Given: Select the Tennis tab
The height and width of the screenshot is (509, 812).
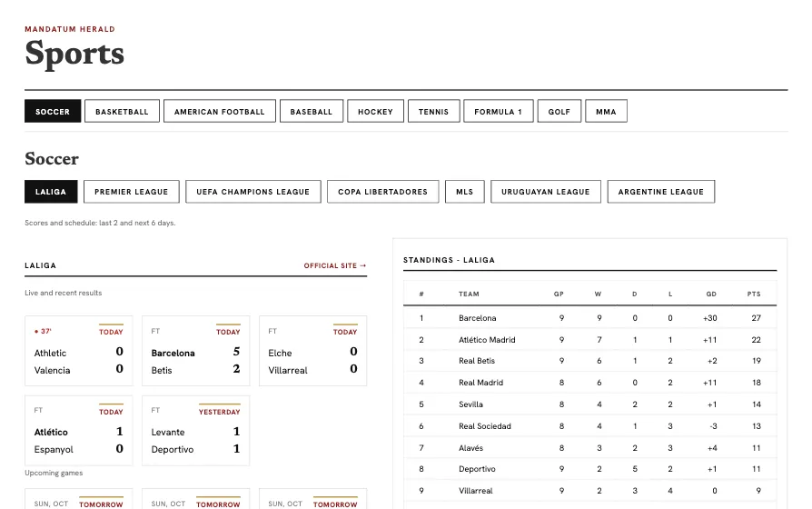Looking at the screenshot, I should pos(434,111).
